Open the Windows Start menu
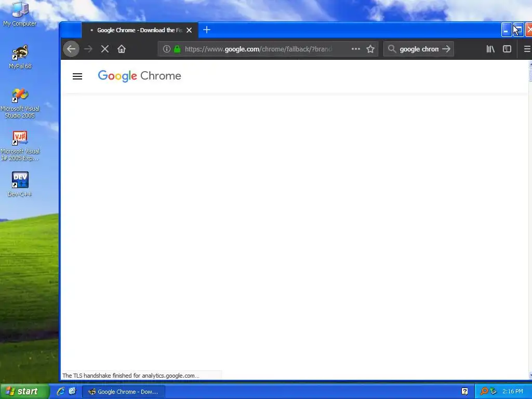Image resolution: width=532 pixels, height=399 pixels. [x=24, y=392]
